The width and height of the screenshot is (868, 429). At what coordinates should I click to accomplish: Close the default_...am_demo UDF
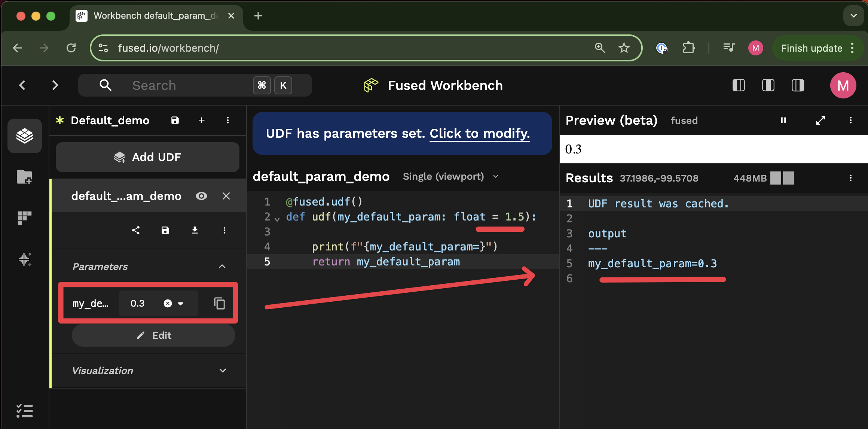[x=226, y=196]
